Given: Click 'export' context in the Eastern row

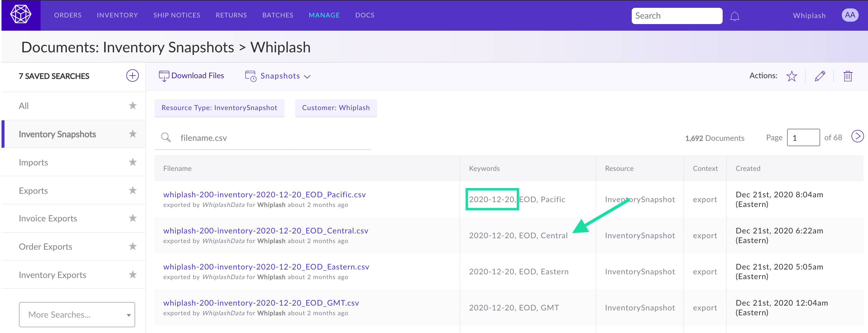Looking at the screenshot, I should (x=705, y=271).
